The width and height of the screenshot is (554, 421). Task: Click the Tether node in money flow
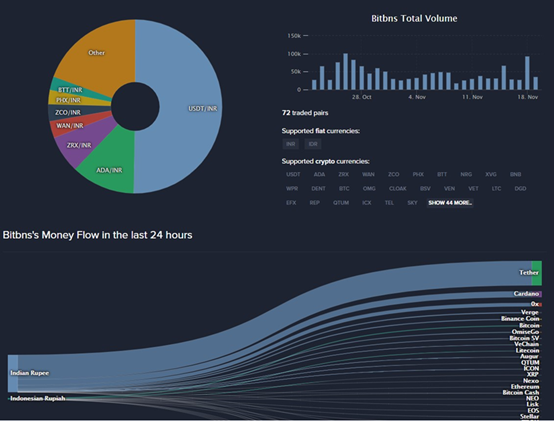[x=536, y=273]
